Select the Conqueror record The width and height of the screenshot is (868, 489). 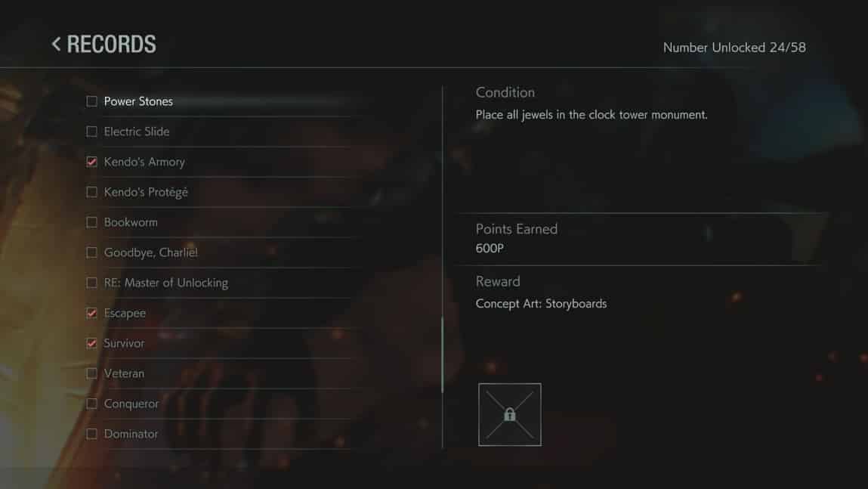point(218,404)
